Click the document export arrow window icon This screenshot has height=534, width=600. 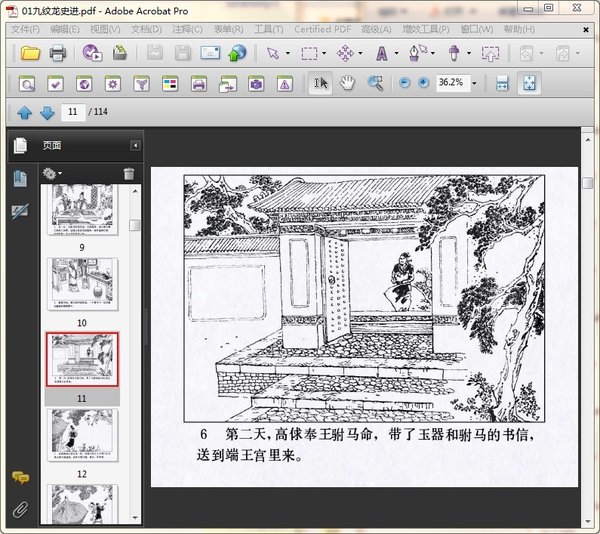228,83
